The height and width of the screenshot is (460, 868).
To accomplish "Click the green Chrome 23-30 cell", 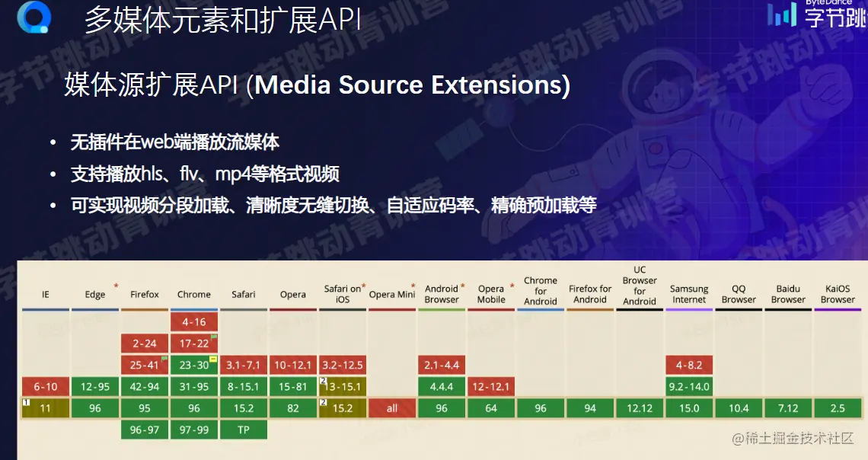I will pos(193,365).
